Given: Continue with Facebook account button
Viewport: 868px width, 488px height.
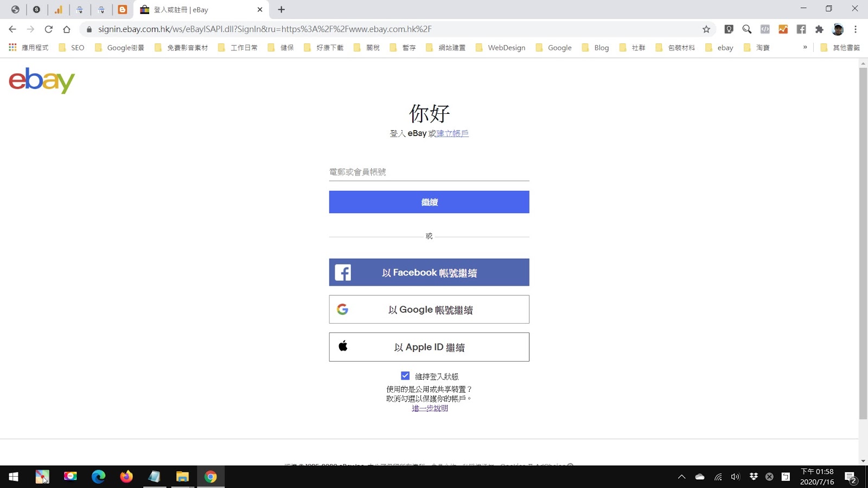Looking at the screenshot, I should [x=429, y=272].
